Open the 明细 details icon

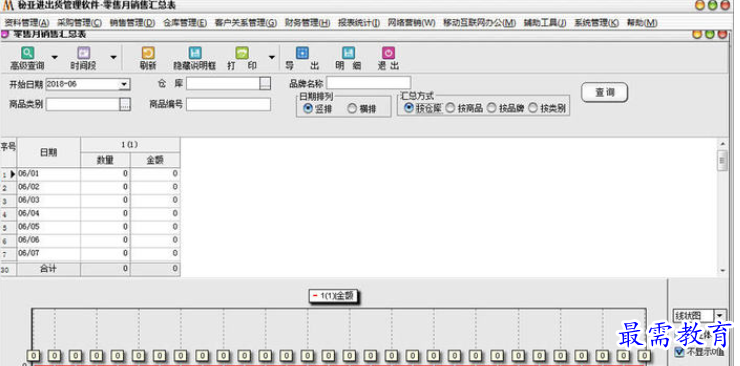[x=348, y=53]
